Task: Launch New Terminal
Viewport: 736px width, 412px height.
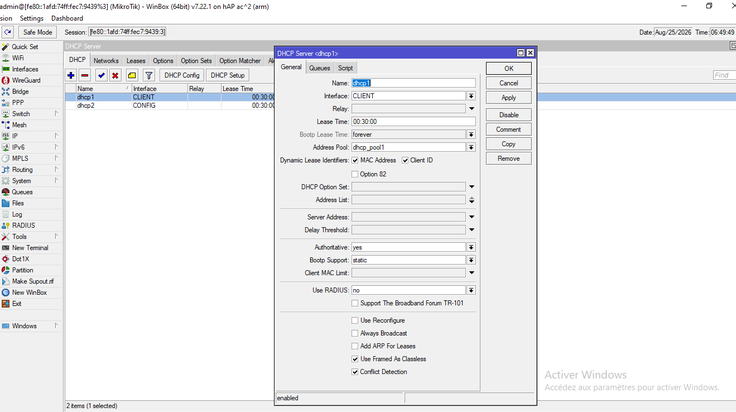Action: click(x=30, y=248)
